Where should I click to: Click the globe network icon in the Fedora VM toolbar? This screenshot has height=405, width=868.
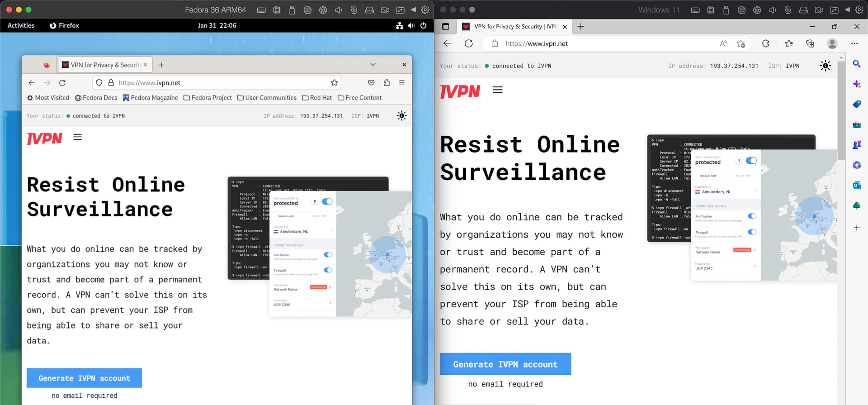click(323, 10)
